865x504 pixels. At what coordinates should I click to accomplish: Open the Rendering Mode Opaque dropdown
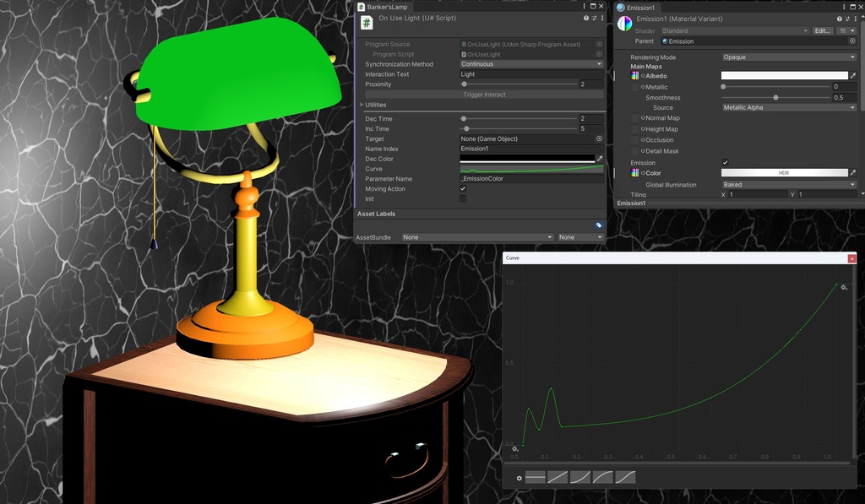pos(789,57)
